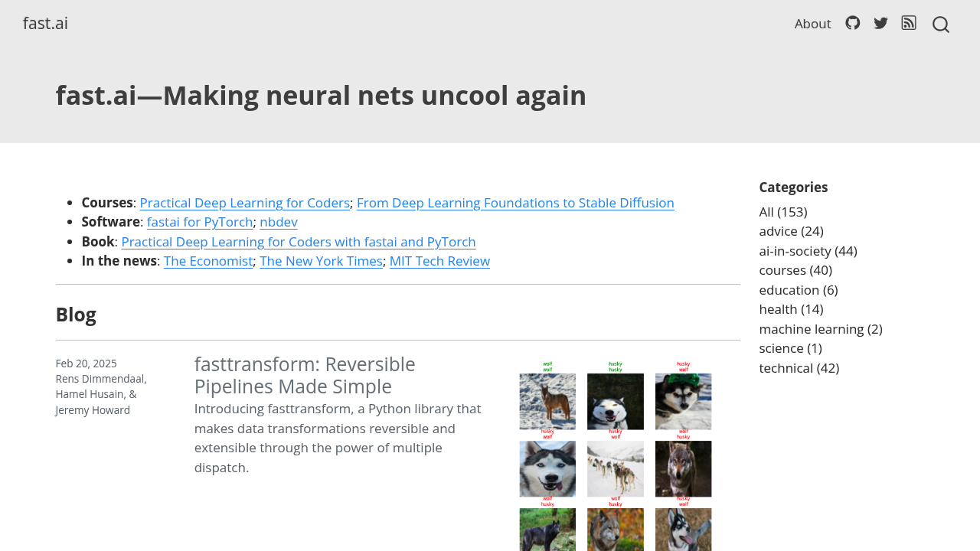Image resolution: width=980 pixels, height=551 pixels.
Task: Filter by technical category
Action: click(x=799, y=368)
